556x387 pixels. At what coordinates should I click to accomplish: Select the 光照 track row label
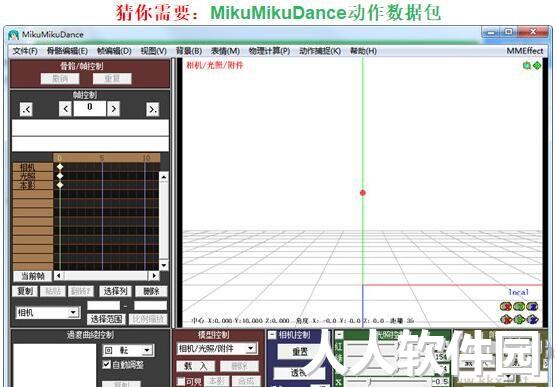(x=33, y=176)
